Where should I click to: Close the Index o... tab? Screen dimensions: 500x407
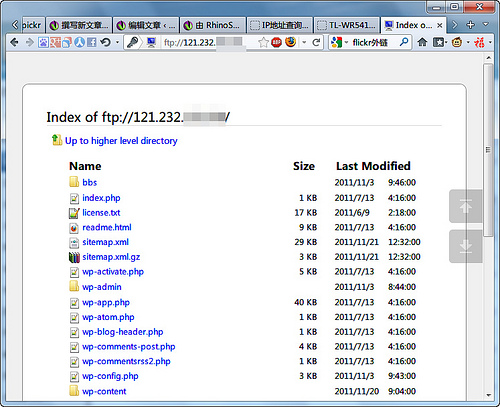[x=440, y=25]
